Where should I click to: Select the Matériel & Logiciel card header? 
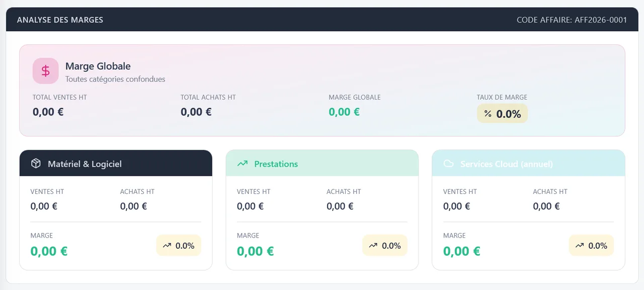tap(116, 163)
